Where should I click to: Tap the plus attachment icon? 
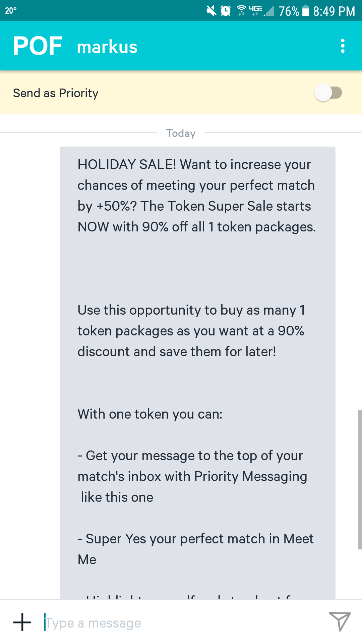click(x=22, y=622)
